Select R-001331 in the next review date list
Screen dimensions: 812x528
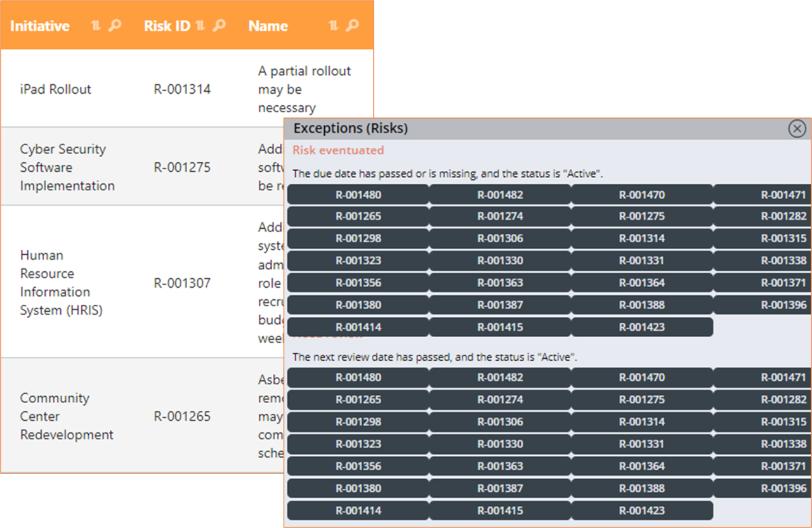pyautogui.click(x=641, y=444)
